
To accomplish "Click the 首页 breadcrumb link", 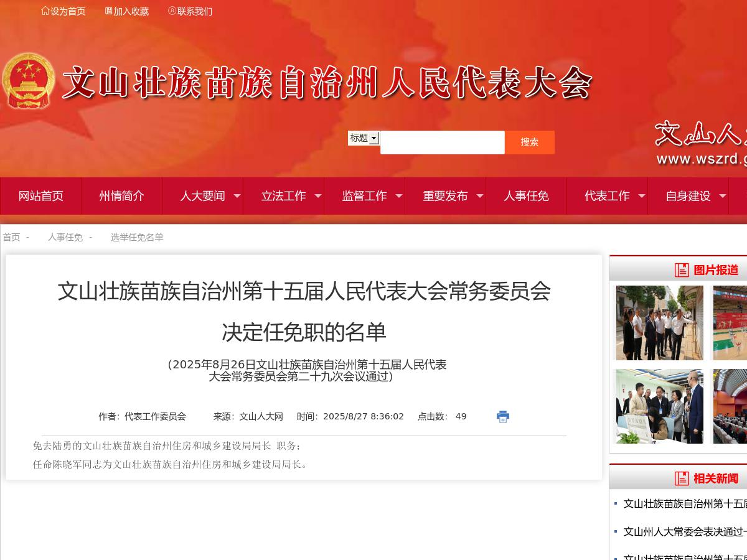I will coord(10,237).
